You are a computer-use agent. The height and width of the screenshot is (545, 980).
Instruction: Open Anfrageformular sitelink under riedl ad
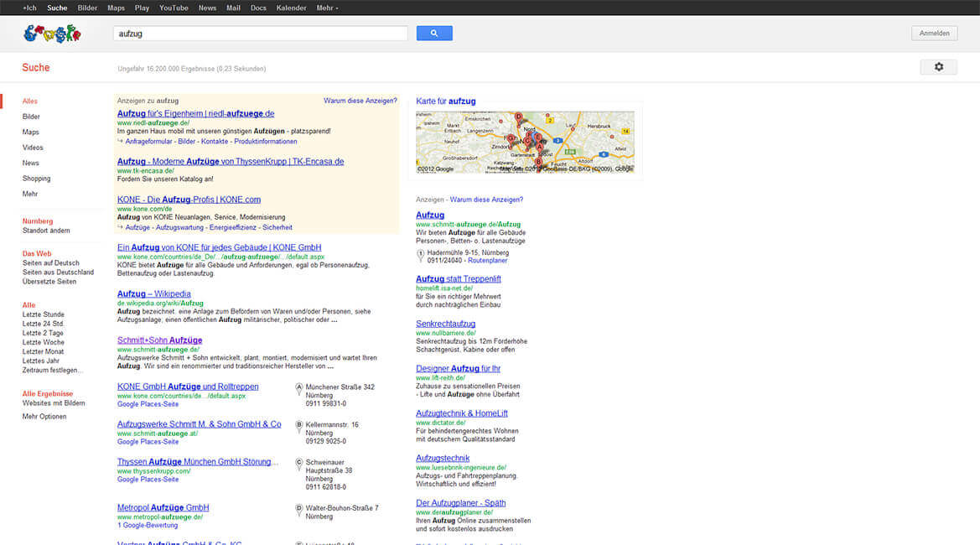pos(148,142)
